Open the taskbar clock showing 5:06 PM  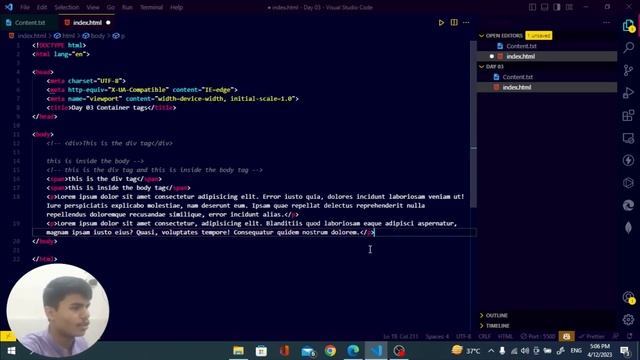click(599, 351)
